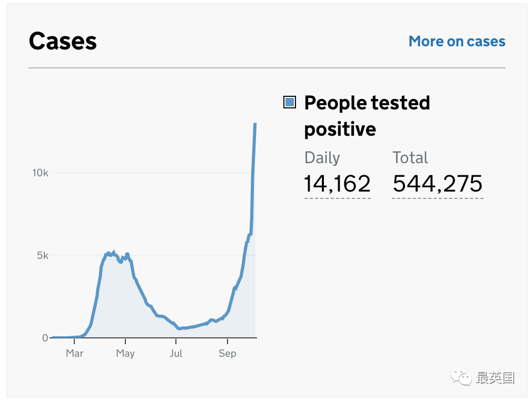The width and height of the screenshot is (532, 401).
Task: Click the total figure 544,275
Action: pos(437,183)
